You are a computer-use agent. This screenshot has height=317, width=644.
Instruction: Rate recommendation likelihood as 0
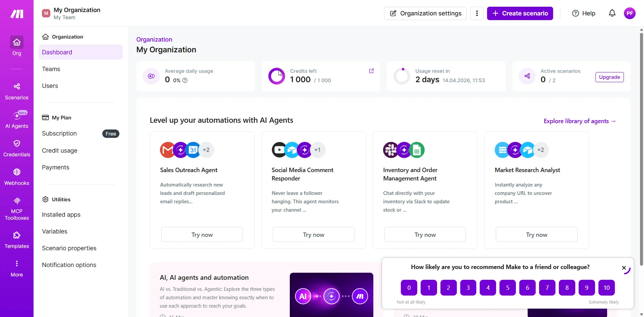[x=409, y=288]
